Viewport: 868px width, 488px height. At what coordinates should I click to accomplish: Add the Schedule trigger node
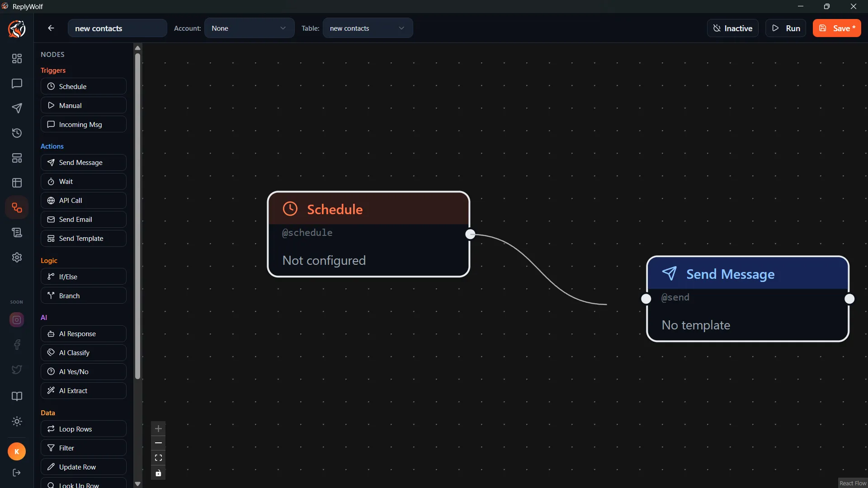coord(84,86)
